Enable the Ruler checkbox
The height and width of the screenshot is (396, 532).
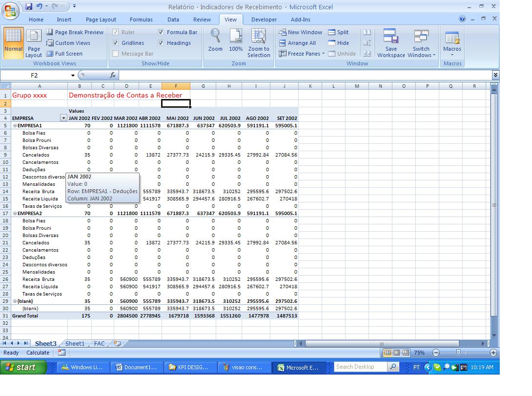coord(115,32)
